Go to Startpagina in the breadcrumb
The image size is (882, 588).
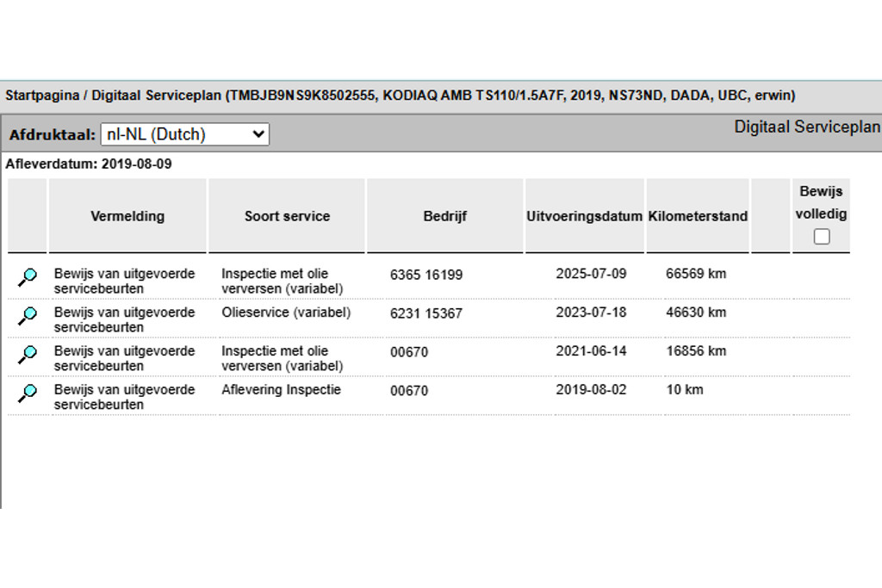coord(41,96)
